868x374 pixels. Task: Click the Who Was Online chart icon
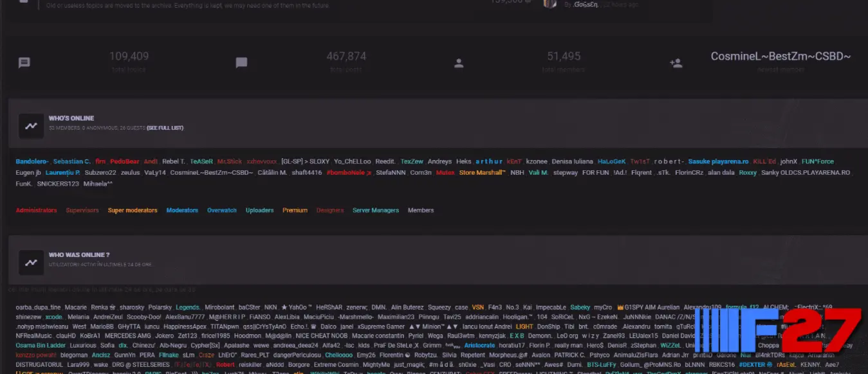click(x=31, y=262)
